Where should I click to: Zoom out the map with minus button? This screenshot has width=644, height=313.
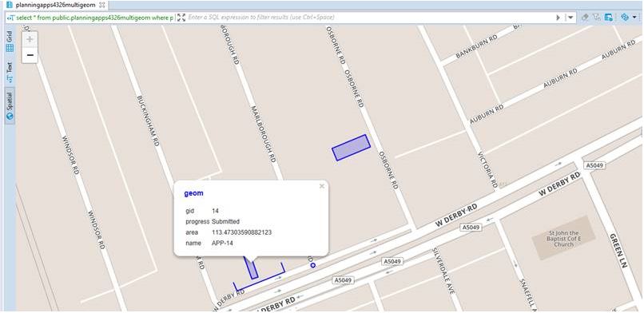pyautogui.click(x=30, y=55)
